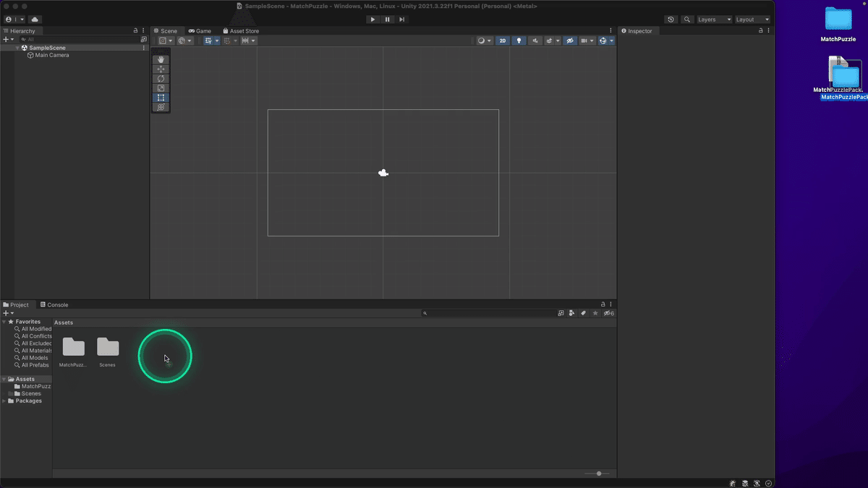Select the Rotate tool
868x488 pixels.
click(x=161, y=79)
